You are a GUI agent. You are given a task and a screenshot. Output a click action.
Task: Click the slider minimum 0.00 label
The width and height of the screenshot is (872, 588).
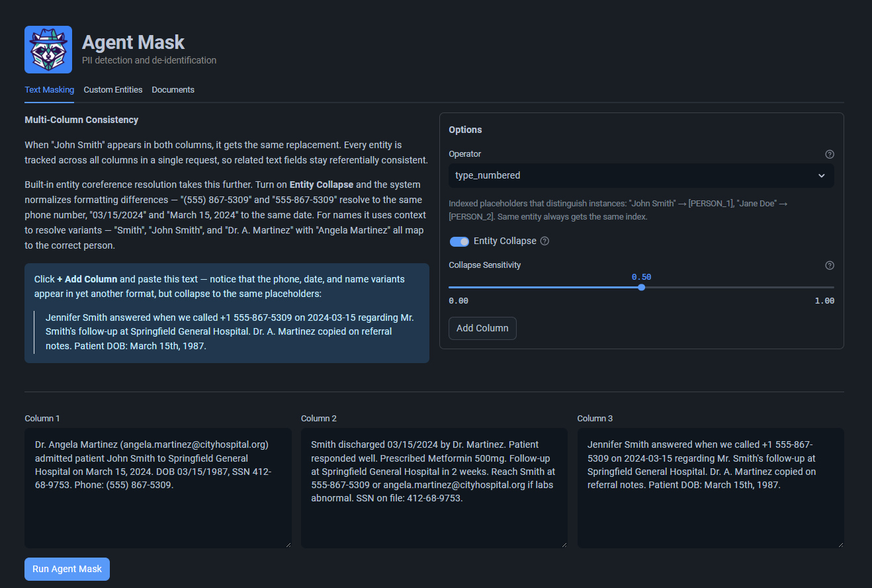coord(458,301)
